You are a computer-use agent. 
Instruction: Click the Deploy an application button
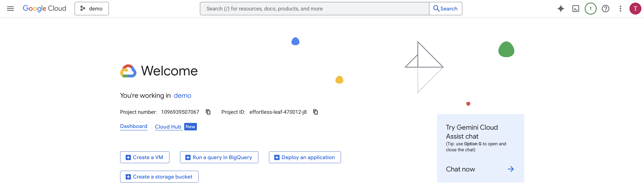pos(304,157)
